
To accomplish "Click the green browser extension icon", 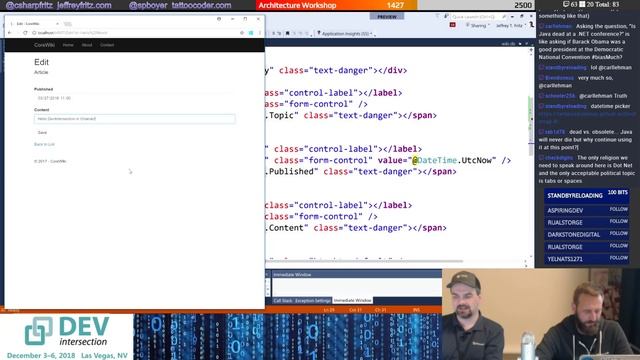I will (251, 33).
